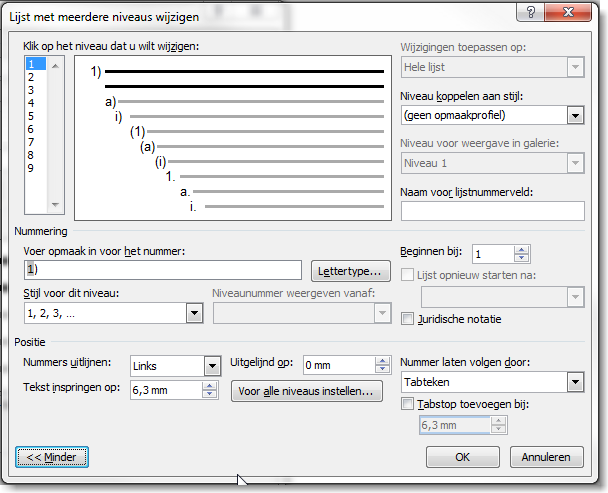Click the number format field containing '1)'
This screenshot has width=608, height=493.
tap(163, 270)
